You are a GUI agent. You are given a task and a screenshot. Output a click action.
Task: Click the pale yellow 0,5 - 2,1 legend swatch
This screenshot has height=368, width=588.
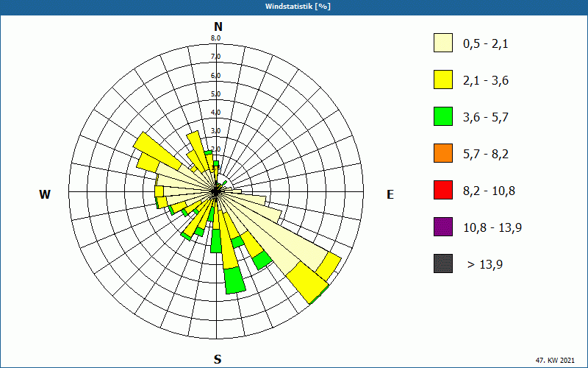pyautogui.click(x=443, y=43)
